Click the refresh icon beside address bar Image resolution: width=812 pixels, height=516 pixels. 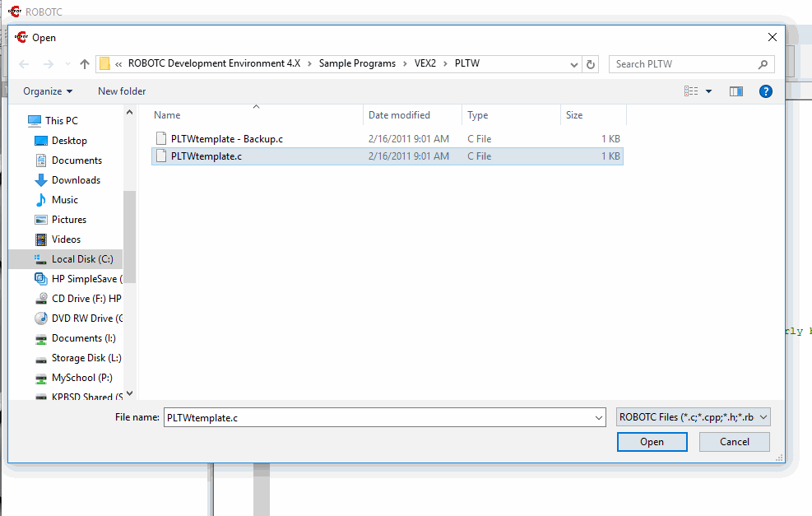pos(591,64)
